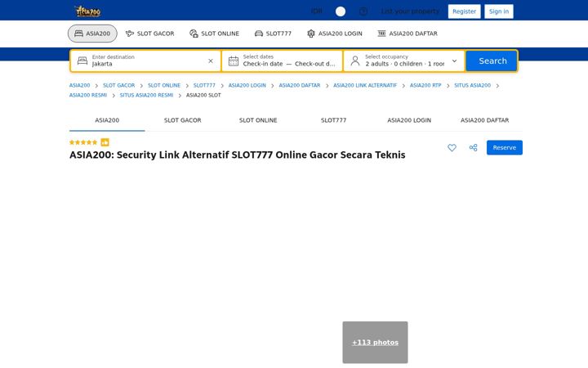Viewport: 588px width, 368px height.
Task: Select the SLOT ONLINE pill in top navigation
Action: pos(214,34)
